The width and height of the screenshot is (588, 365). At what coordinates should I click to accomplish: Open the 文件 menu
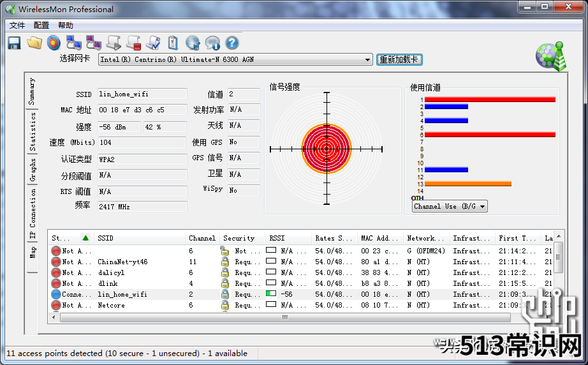[x=17, y=26]
